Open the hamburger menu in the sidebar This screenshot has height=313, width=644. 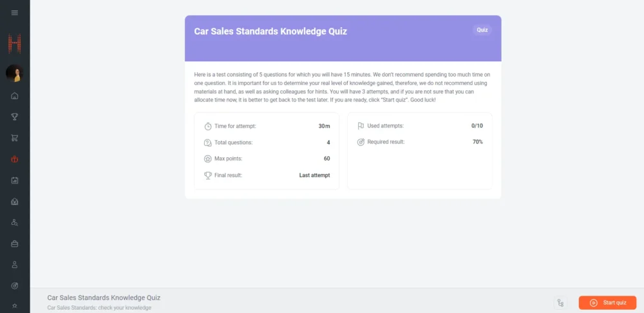(15, 12)
